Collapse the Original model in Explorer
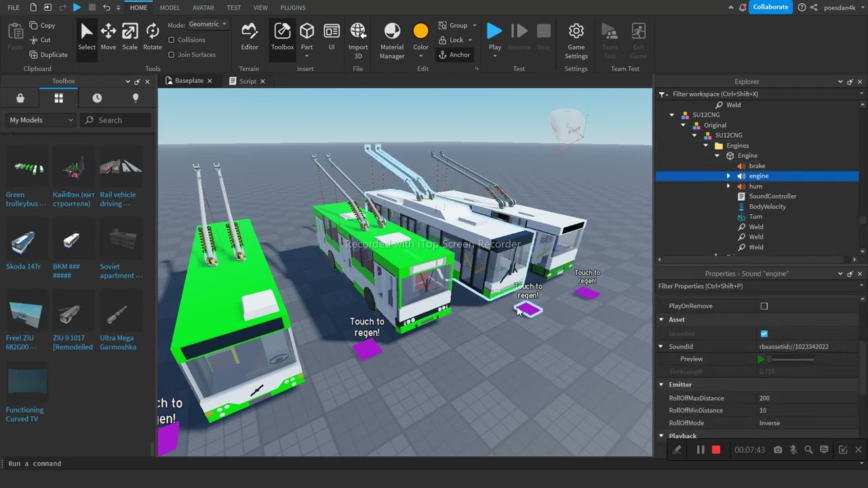868x488 pixels. click(x=684, y=125)
